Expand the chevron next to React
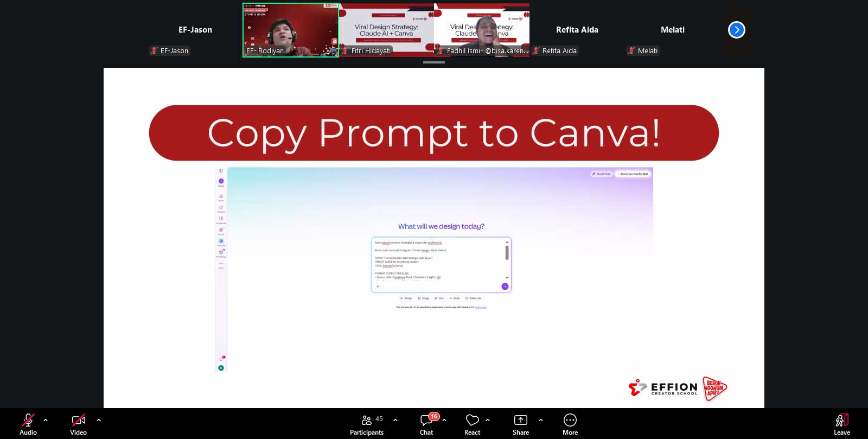868x439 pixels. click(x=488, y=419)
